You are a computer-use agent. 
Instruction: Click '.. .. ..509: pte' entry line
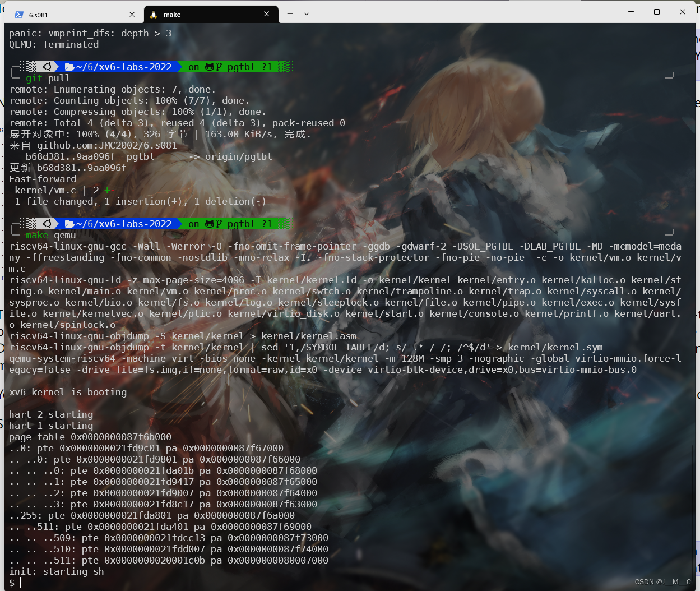tap(169, 538)
